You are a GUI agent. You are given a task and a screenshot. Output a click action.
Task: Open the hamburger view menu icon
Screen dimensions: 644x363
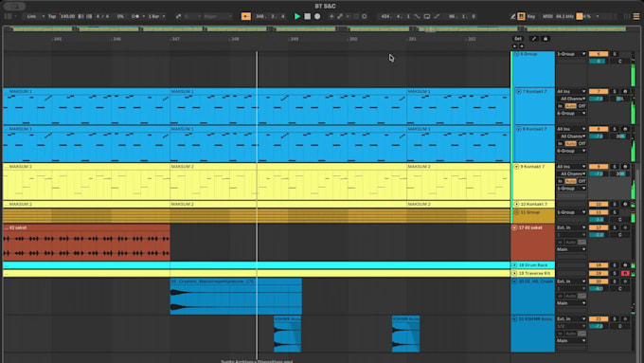click(x=636, y=16)
